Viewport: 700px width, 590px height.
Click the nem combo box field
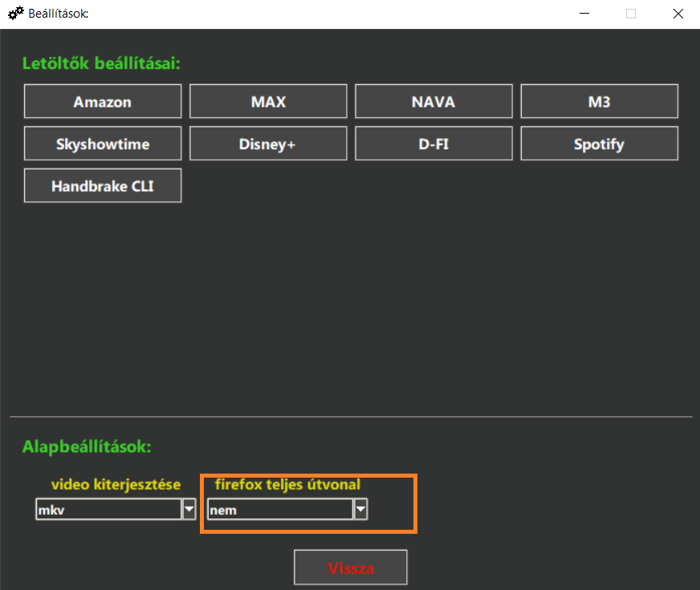(x=280, y=509)
